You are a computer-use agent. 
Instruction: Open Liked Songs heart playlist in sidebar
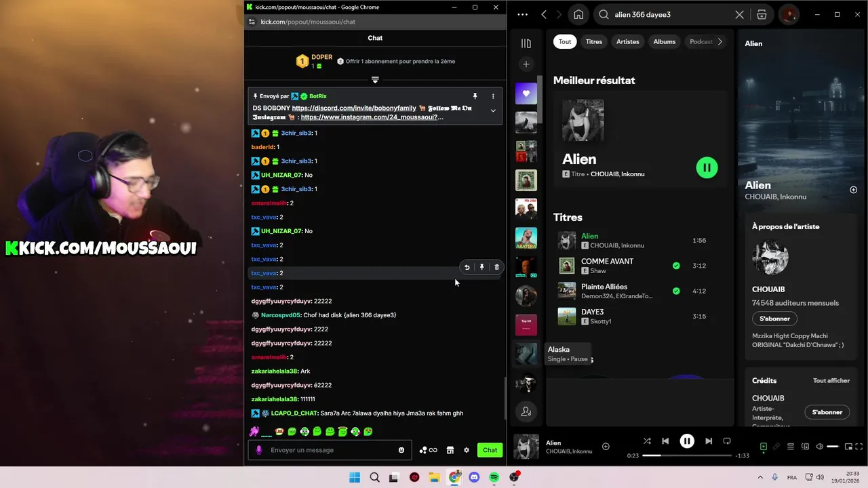526,94
